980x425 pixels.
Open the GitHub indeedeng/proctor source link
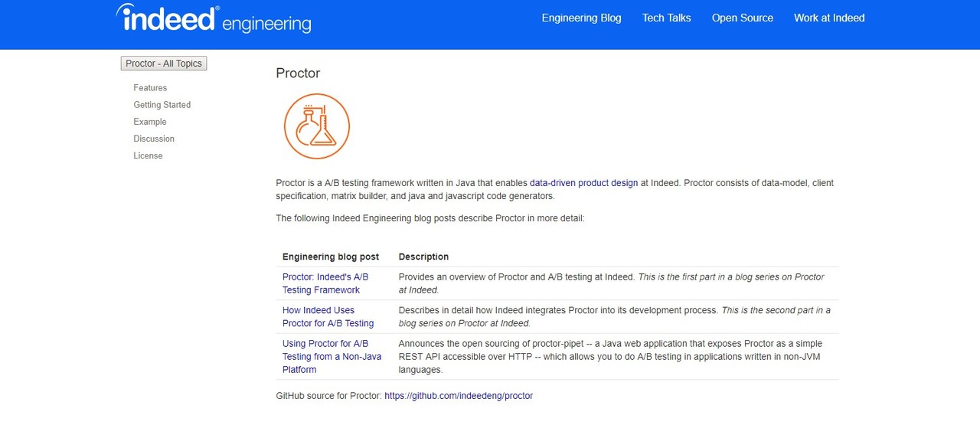[x=458, y=396]
